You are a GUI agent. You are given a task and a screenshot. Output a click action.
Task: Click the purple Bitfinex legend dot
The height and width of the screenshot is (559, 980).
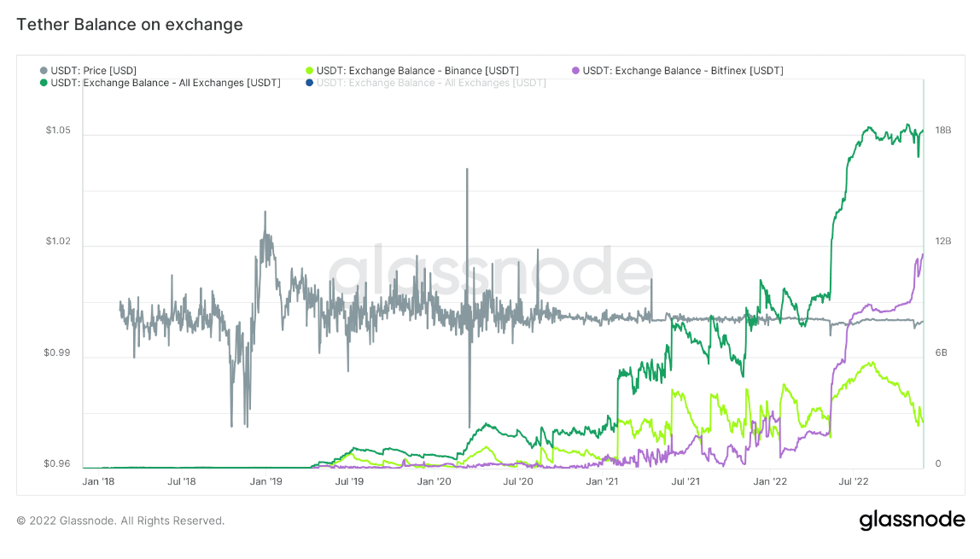click(x=576, y=70)
